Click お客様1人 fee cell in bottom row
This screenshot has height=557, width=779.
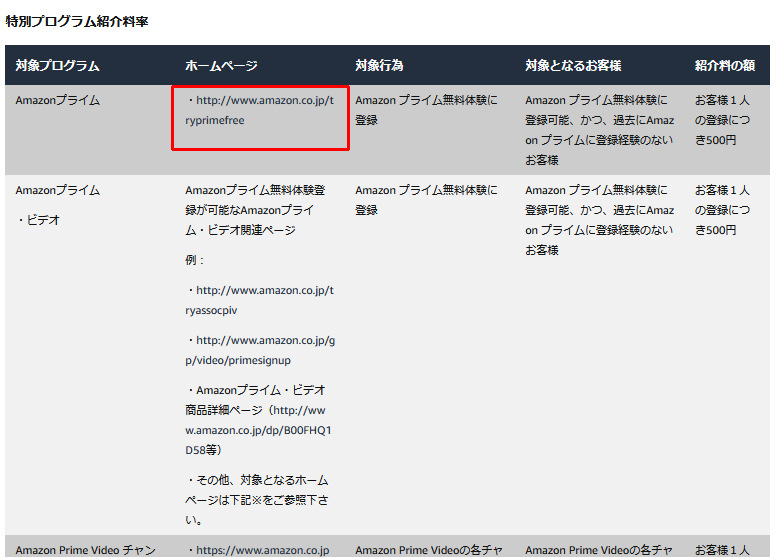(722, 550)
